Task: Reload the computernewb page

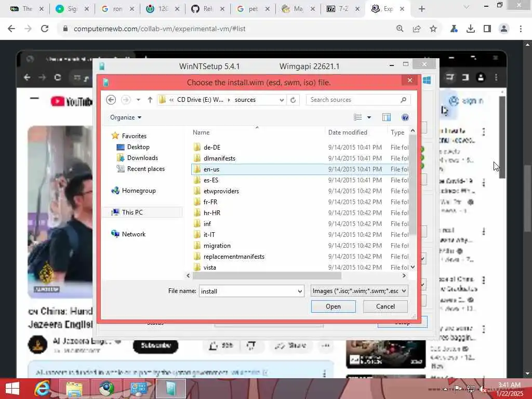Action: (x=45, y=29)
